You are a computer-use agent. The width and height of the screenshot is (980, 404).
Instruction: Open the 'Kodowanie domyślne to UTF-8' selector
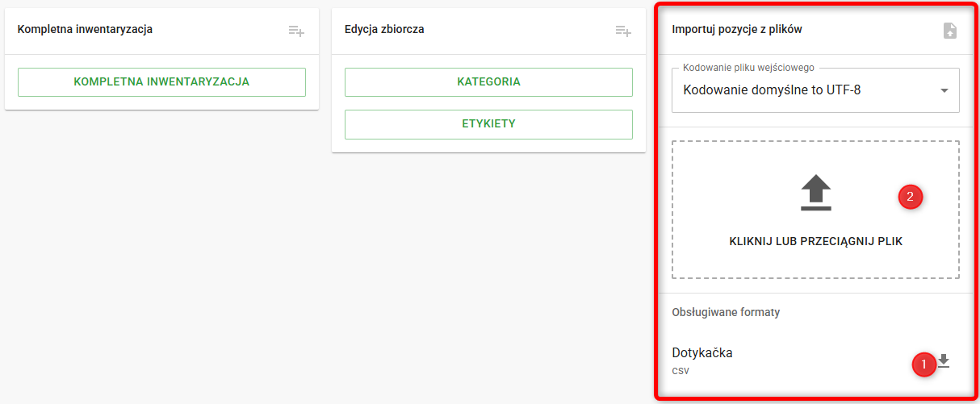pyautogui.click(x=772, y=90)
